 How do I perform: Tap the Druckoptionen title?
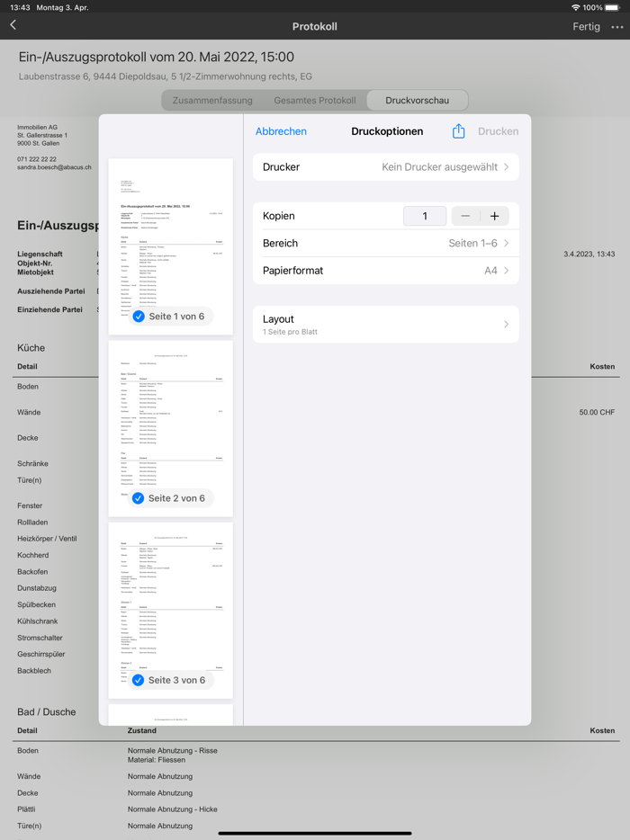pyautogui.click(x=387, y=131)
